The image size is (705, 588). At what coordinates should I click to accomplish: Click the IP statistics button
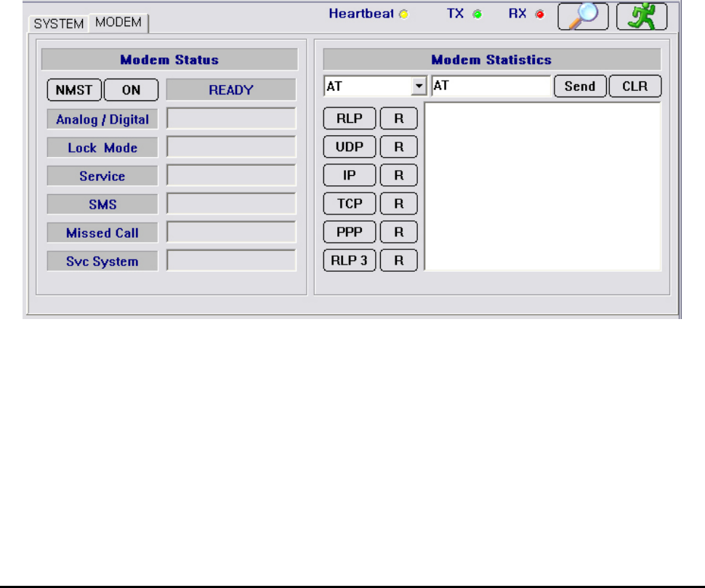click(350, 175)
